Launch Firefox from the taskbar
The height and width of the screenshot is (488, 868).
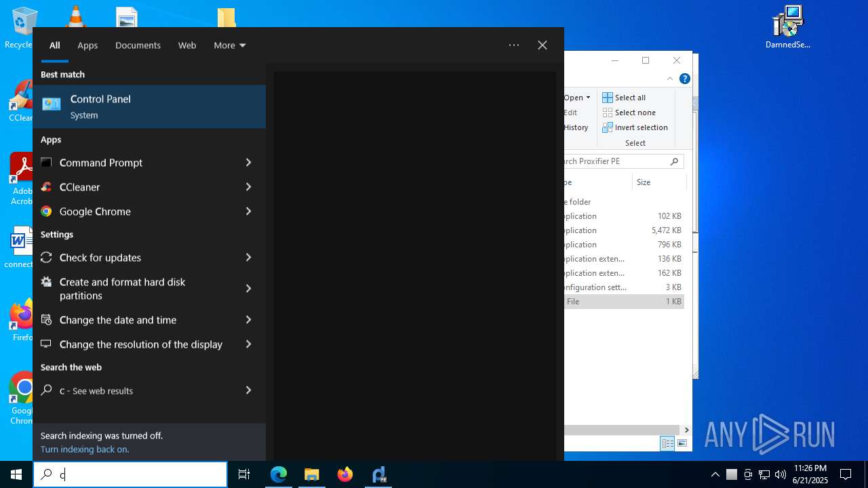pos(345,474)
